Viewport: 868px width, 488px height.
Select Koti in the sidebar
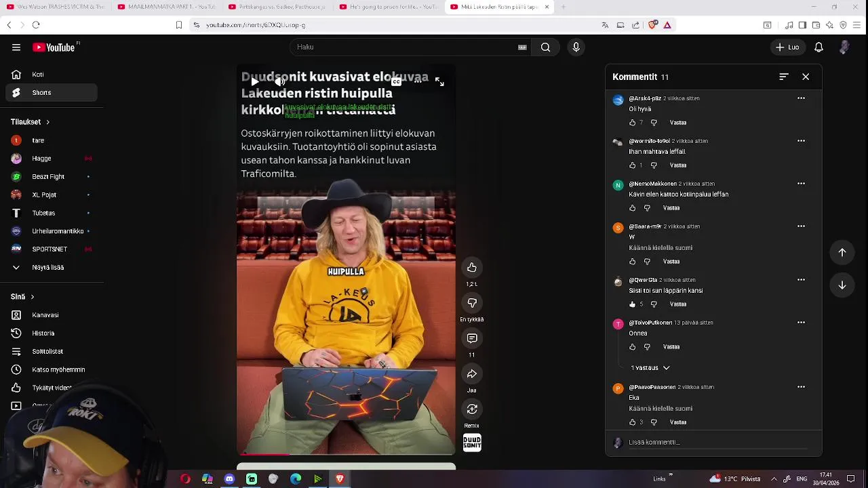click(52, 75)
